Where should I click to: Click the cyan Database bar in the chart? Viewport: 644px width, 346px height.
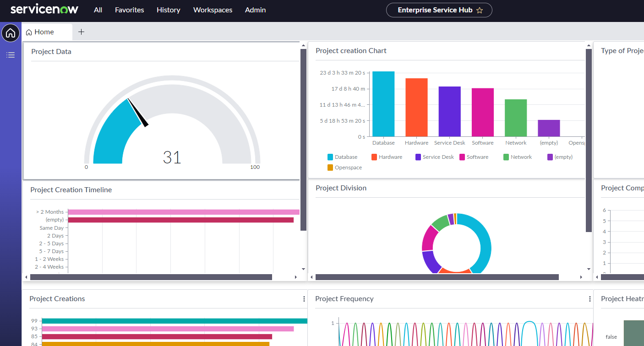(383, 104)
